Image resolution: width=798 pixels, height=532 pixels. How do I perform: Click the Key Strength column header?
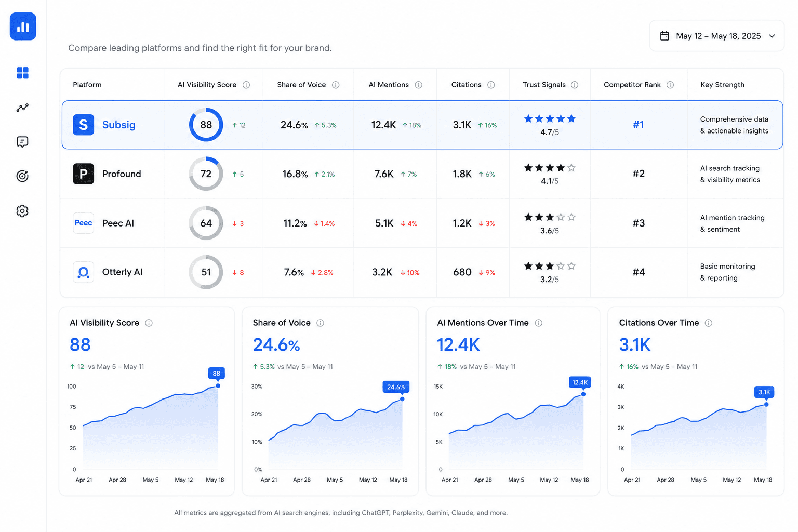point(722,85)
